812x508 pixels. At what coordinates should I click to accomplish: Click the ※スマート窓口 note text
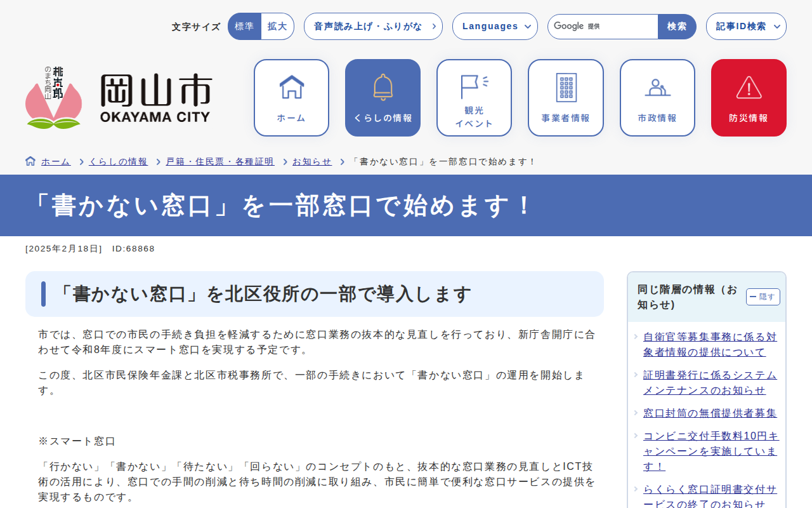77,441
